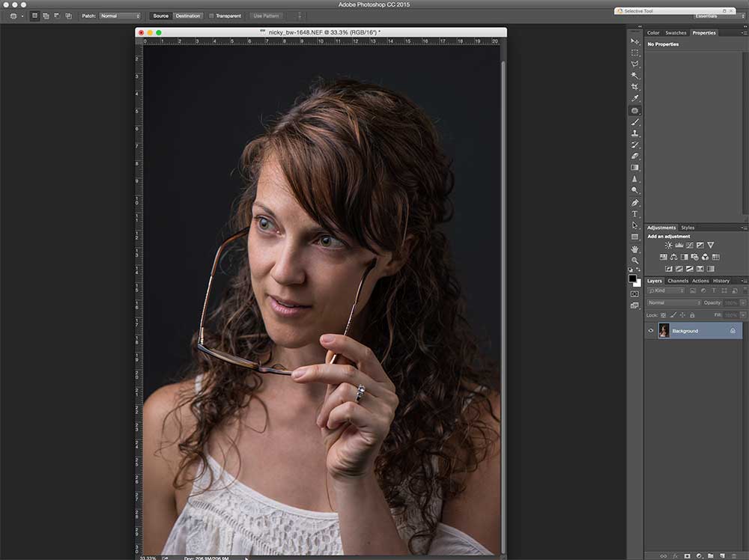Click the Background layer thumbnail

click(664, 331)
